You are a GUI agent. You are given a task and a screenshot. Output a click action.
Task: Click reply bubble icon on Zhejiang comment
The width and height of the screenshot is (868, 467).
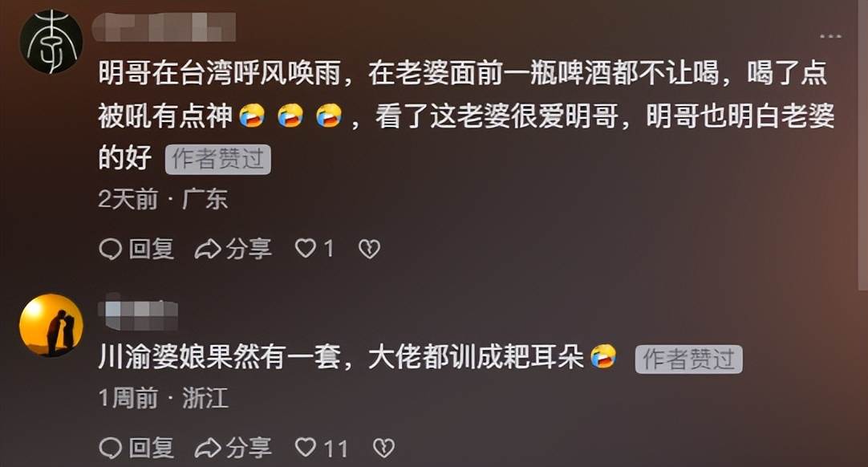[110, 449]
